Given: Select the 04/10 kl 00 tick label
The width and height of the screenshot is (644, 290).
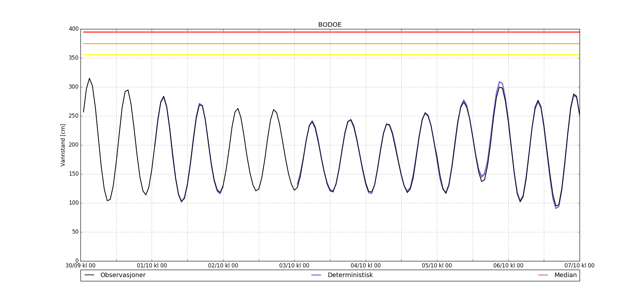Looking at the screenshot, I should pos(366,266).
